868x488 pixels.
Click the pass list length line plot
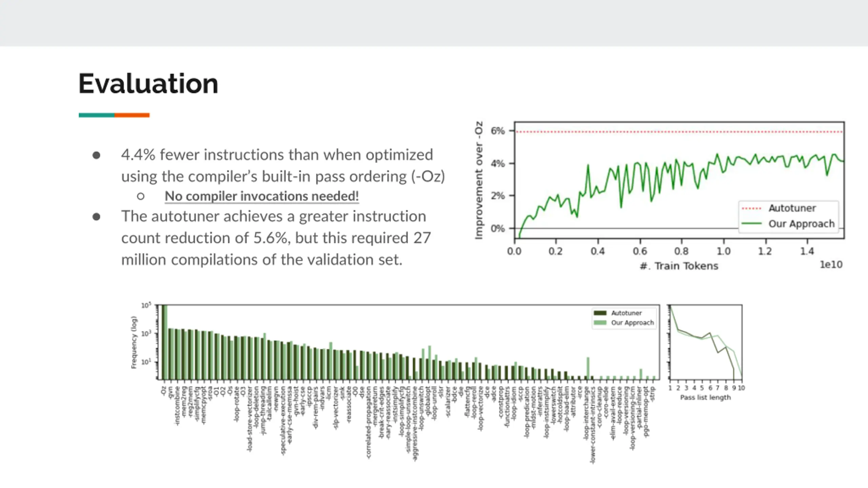pyautogui.click(x=705, y=342)
